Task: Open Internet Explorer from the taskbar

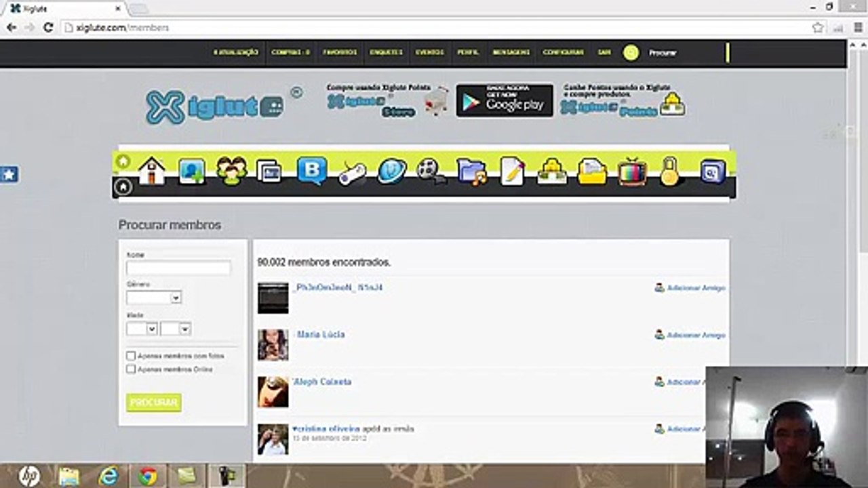Action: tap(108, 476)
